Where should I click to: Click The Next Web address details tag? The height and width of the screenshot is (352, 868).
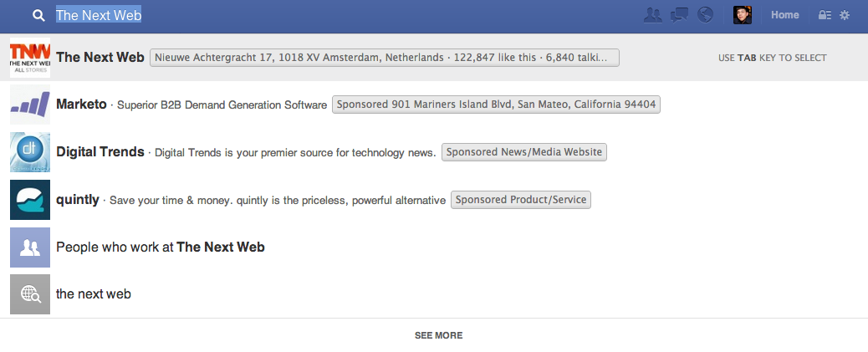384,58
